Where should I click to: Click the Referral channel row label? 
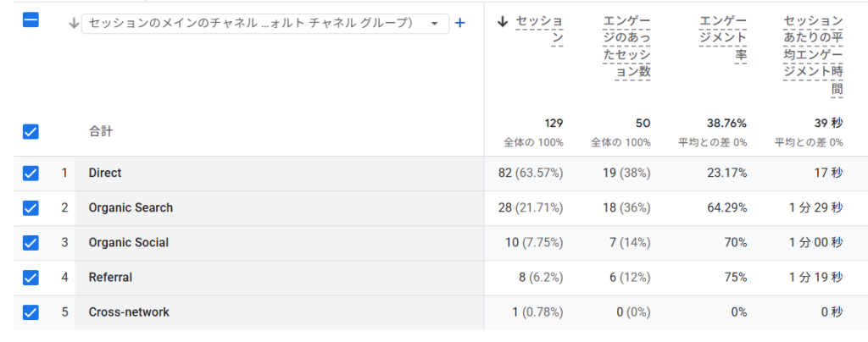110,278
